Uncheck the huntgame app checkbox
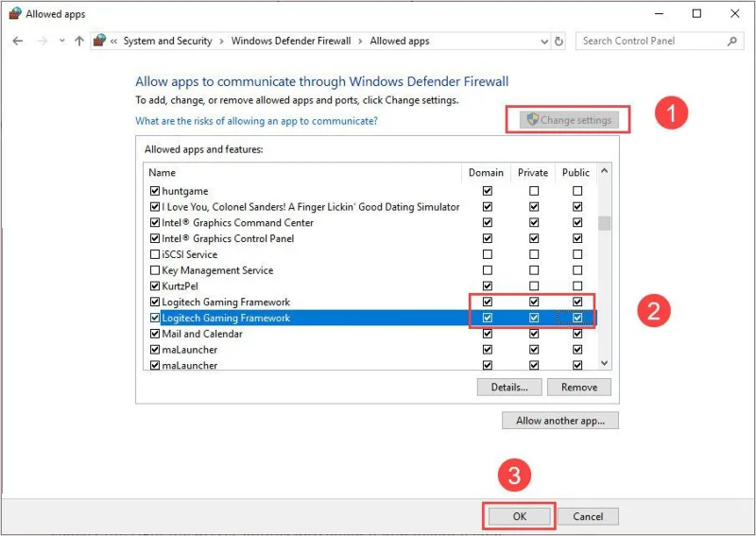 [x=155, y=191]
